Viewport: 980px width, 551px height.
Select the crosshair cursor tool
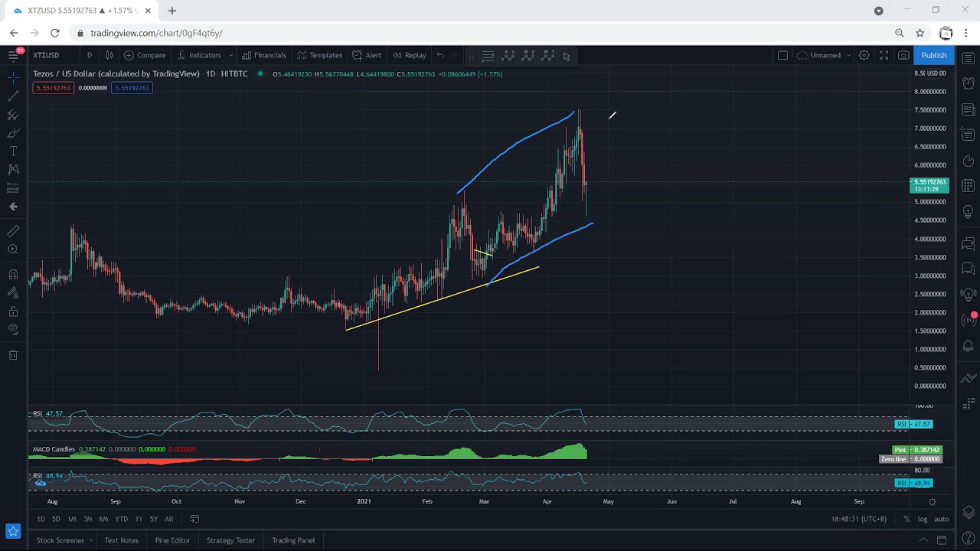click(13, 77)
